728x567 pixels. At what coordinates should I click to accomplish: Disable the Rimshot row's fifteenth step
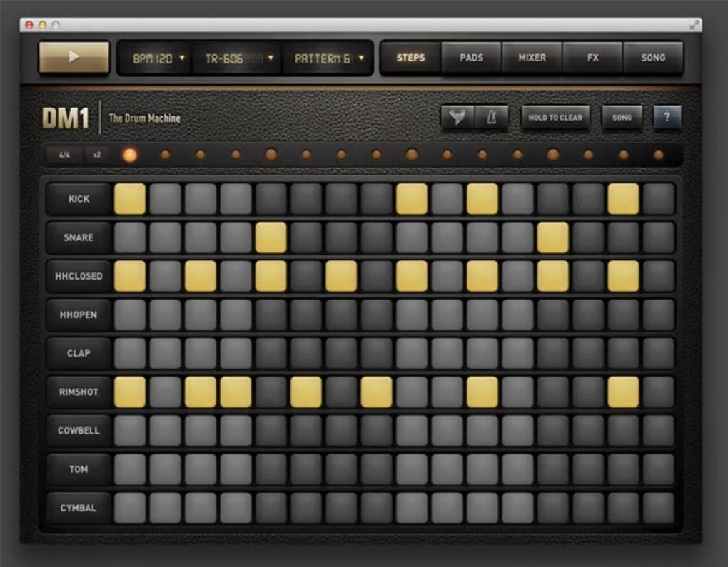(x=623, y=392)
